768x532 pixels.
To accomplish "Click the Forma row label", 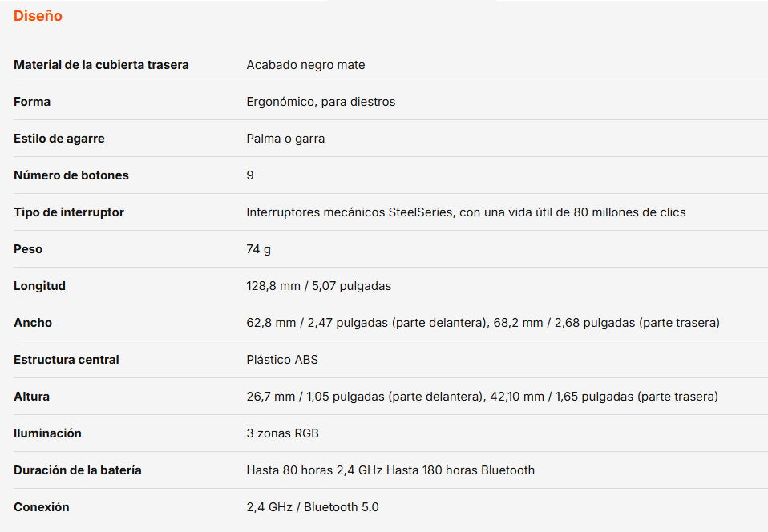I will tap(32, 102).
